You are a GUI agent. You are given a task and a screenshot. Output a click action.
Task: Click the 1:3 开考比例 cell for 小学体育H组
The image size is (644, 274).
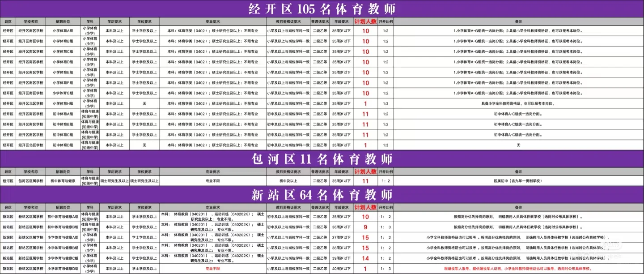386,103
